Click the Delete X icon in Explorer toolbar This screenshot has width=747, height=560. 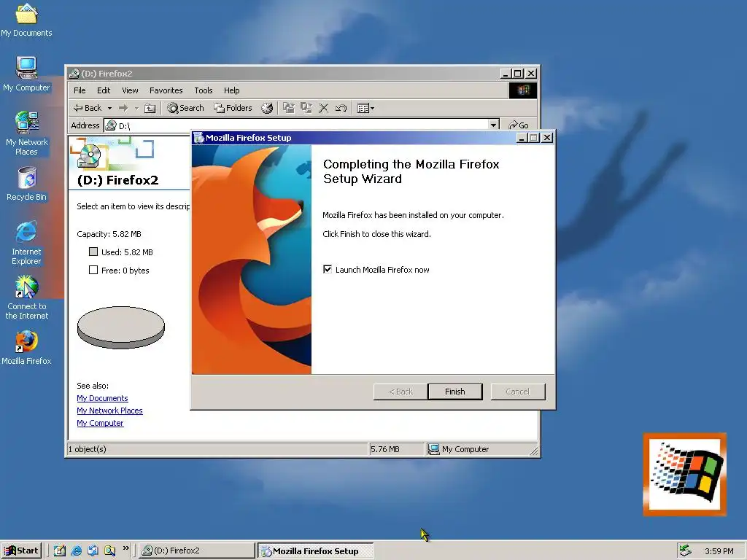pos(323,108)
